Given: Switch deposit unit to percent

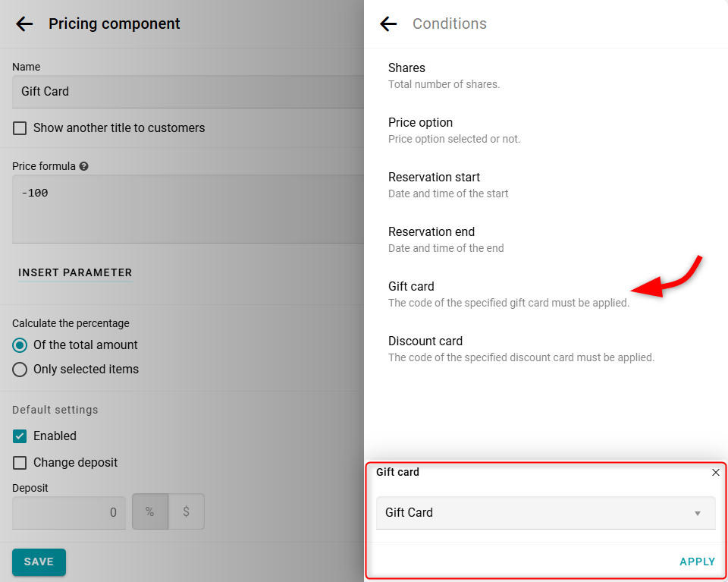Looking at the screenshot, I should tap(150, 512).
